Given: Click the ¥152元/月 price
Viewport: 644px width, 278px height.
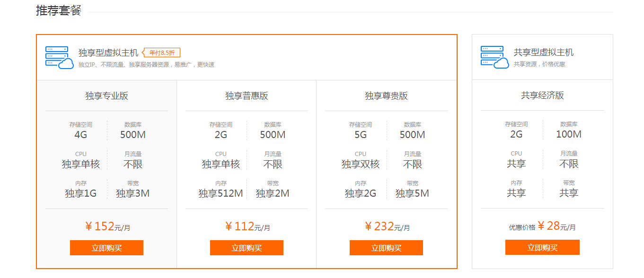Looking at the screenshot, I should tap(107, 226).
